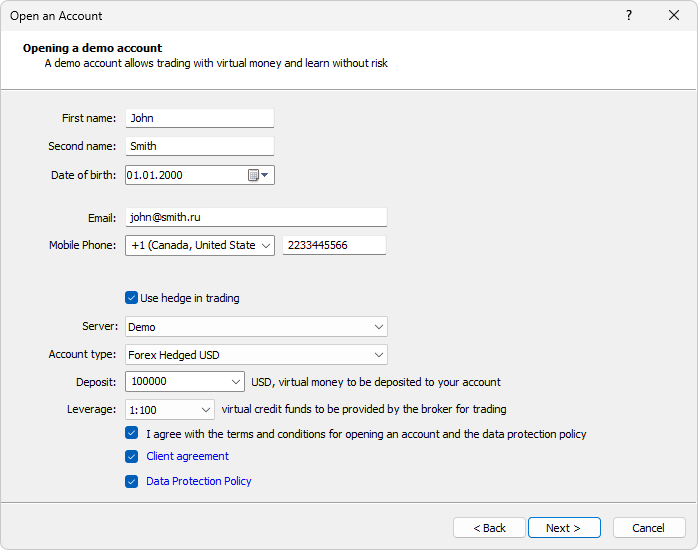698x550 pixels.
Task: Open the date of birth calendar picker
Action: (258, 175)
